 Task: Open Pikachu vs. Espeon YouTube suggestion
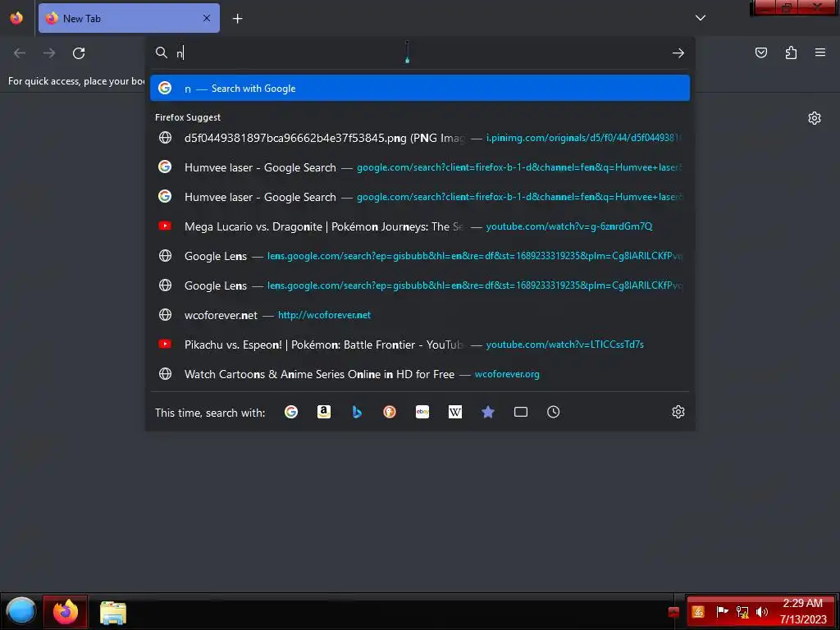[420, 344]
